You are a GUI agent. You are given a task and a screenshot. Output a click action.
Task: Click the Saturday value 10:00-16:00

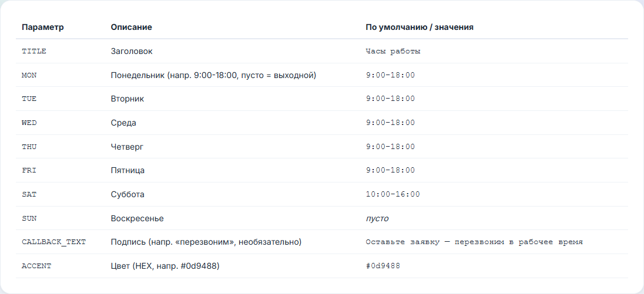[x=393, y=194]
